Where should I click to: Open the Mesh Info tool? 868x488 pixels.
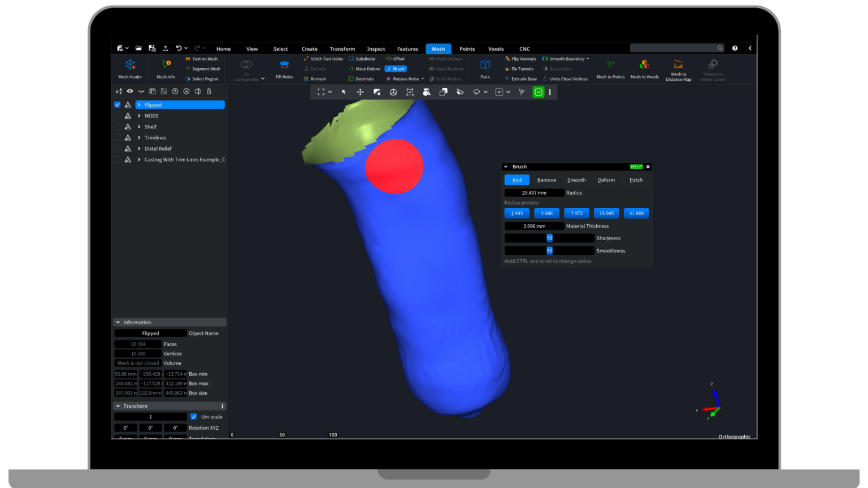(x=164, y=69)
